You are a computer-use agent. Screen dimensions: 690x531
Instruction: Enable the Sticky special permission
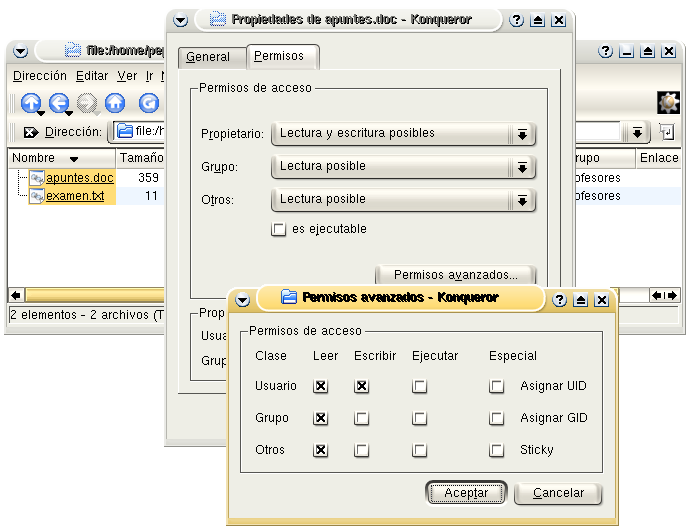click(496, 451)
